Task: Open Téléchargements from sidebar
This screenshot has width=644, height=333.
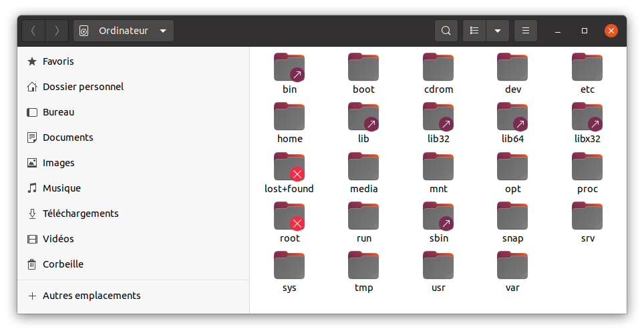Action: 80,214
